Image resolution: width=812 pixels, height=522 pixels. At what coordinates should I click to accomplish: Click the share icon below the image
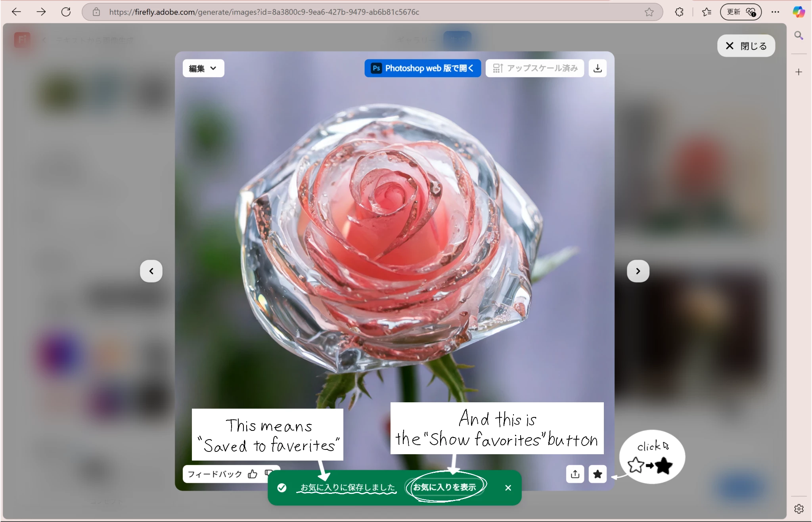(x=575, y=474)
